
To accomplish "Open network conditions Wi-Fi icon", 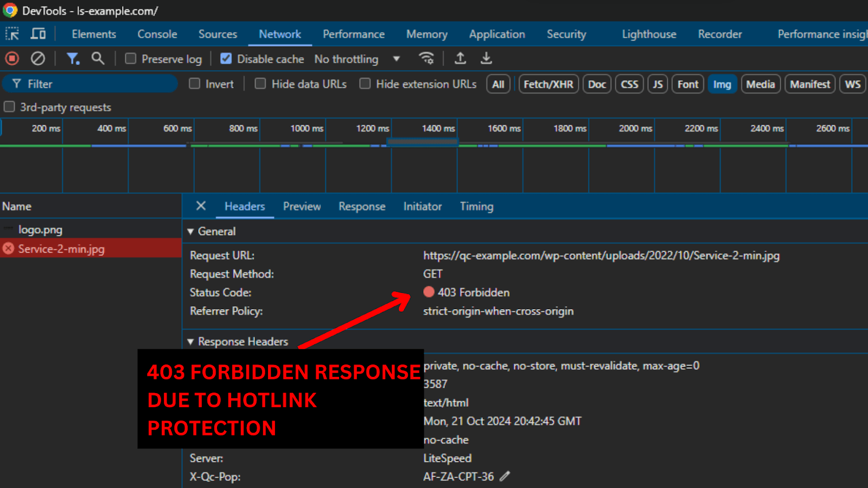I will (426, 59).
